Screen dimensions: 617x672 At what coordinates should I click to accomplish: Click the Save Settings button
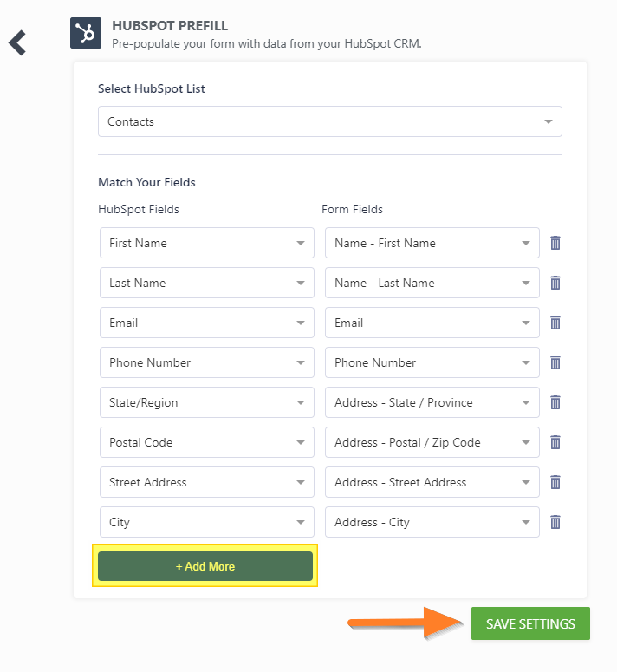coord(530,623)
